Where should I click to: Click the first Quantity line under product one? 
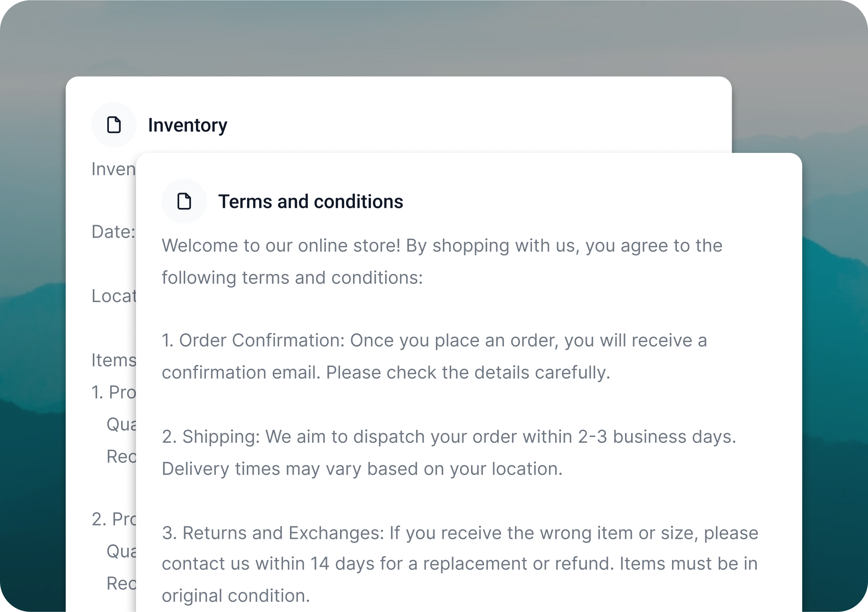tap(121, 424)
